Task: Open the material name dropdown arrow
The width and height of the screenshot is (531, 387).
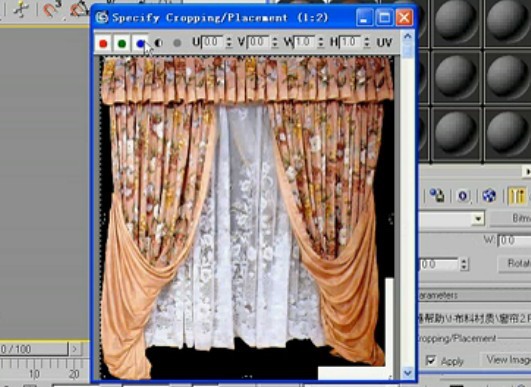Action: tap(478, 219)
